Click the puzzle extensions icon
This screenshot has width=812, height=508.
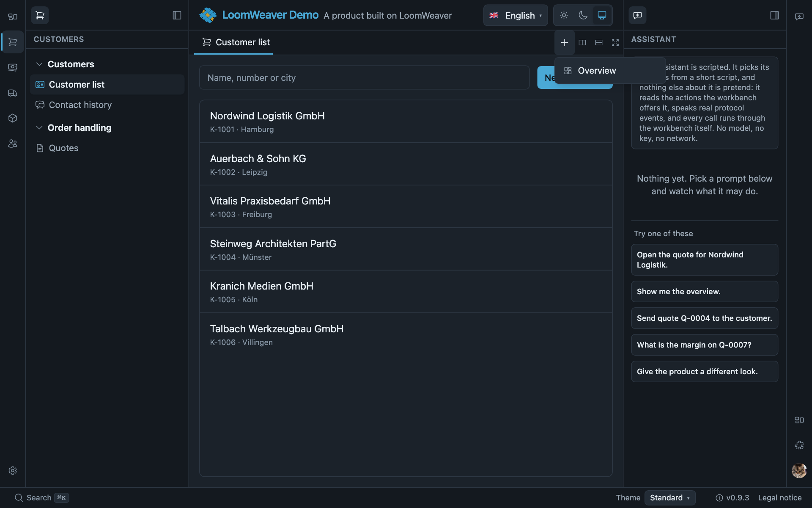799,445
